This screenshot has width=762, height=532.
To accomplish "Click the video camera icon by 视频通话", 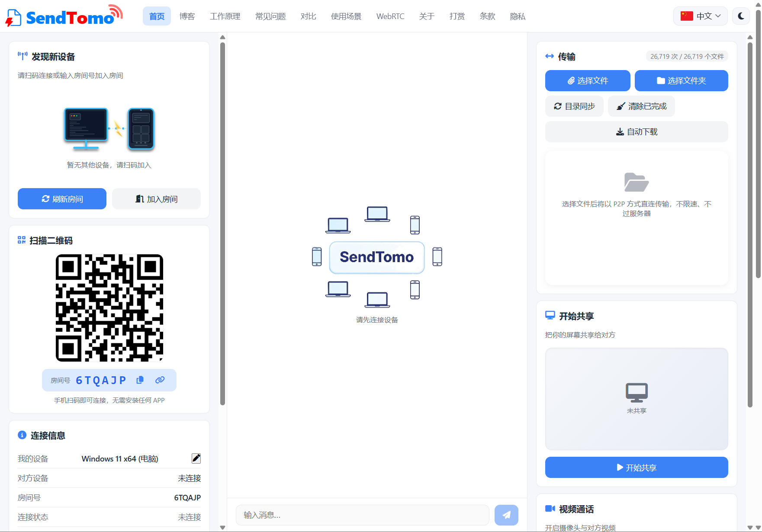I will tap(550, 508).
